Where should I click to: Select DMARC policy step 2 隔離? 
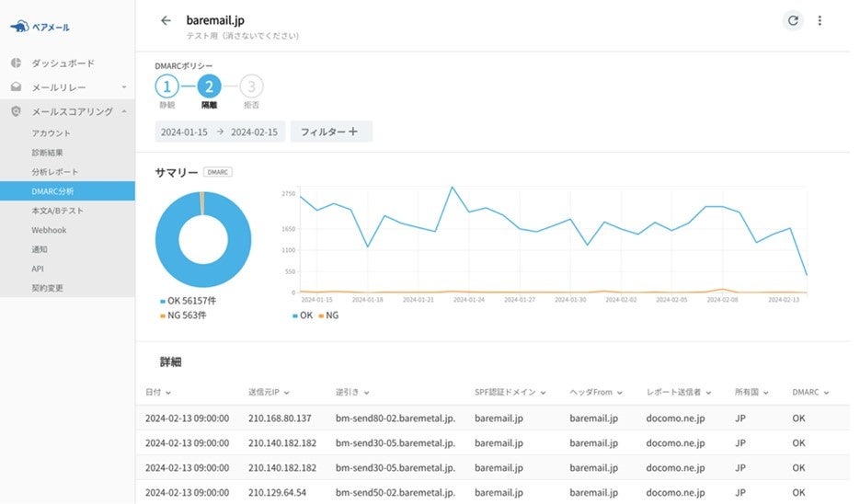pos(209,86)
